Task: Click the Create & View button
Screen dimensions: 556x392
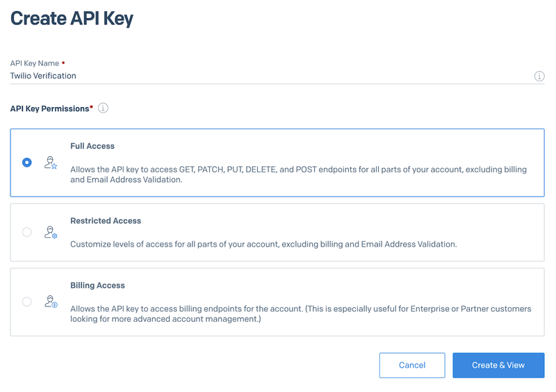Action: click(x=498, y=365)
